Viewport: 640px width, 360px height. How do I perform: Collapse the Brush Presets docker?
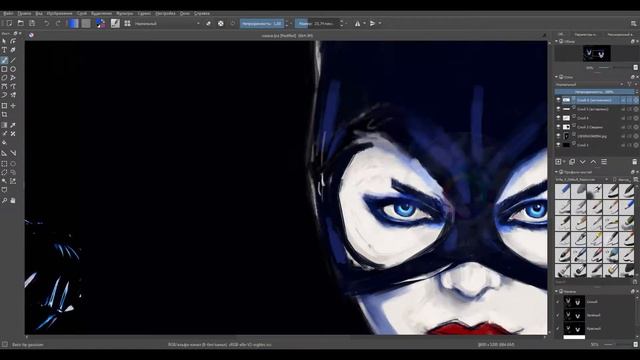(556, 172)
